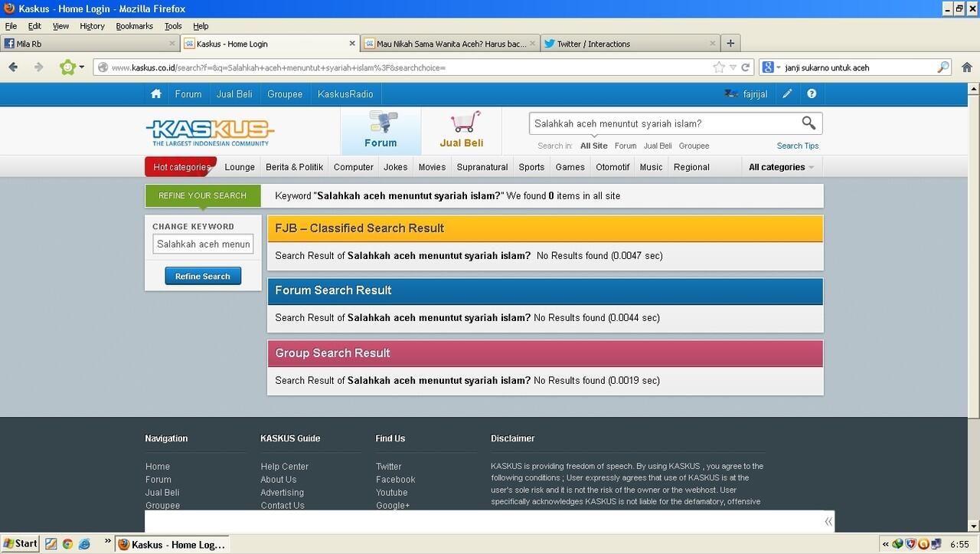Screen dimensions: 980x554
Task: Open Berita & Politik category
Action: pyautogui.click(x=295, y=167)
